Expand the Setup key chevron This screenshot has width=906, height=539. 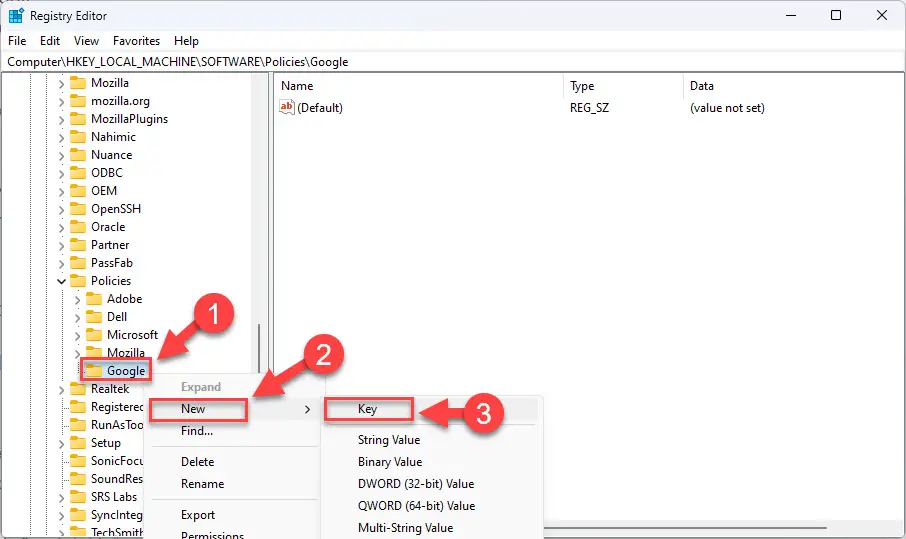pos(61,444)
